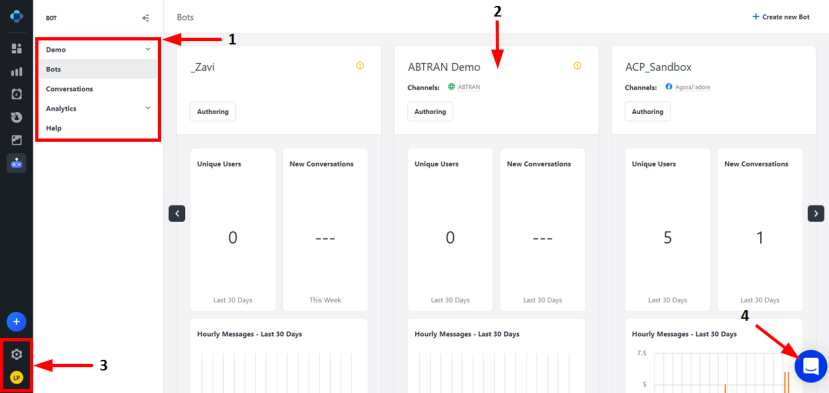Open the dashboard grid icon in sidebar
Screen dimensions: 829x393
16,49
